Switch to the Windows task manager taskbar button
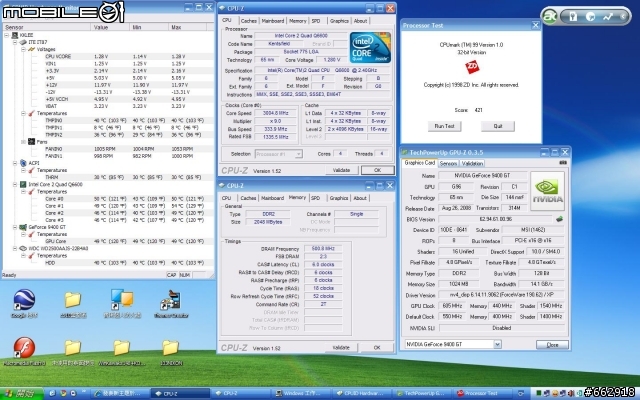Image resolution: width=640 pixels, height=400 pixels. [302, 393]
